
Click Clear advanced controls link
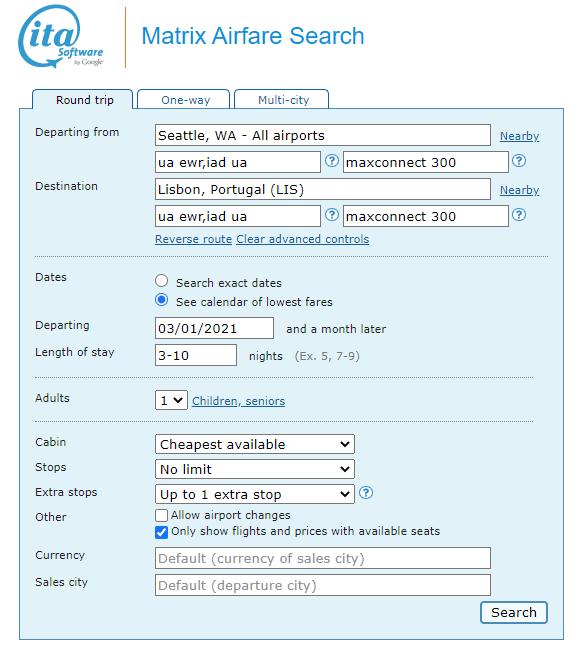coord(302,239)
